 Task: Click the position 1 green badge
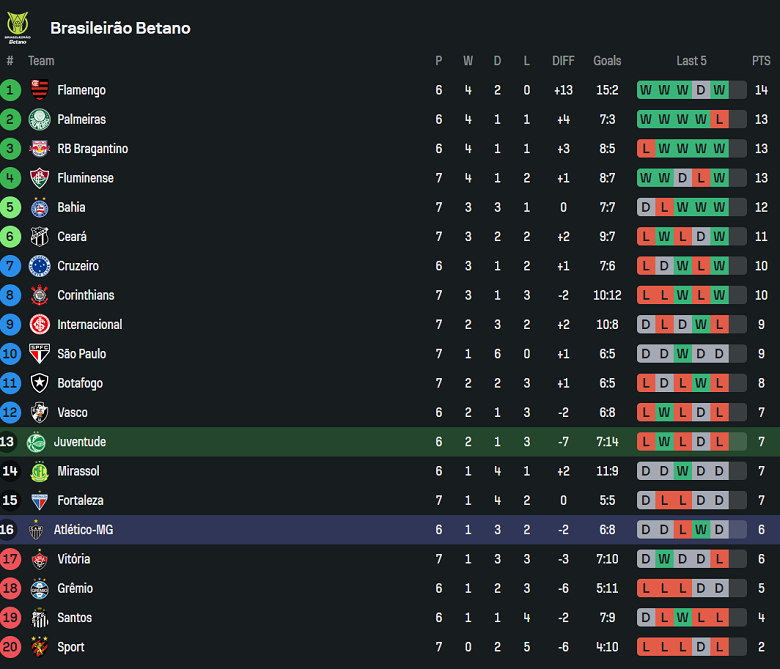click(x=11, y=90)
